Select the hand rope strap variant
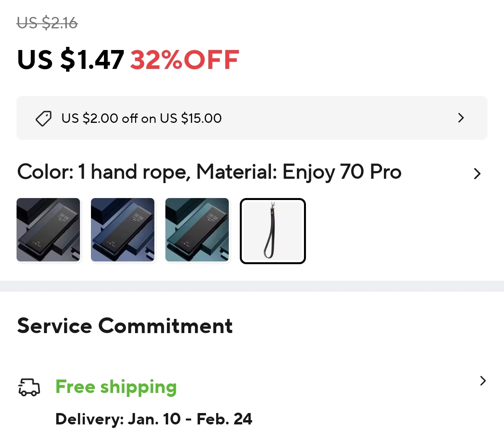The image size is (504, 439). [x=272, y=231]
